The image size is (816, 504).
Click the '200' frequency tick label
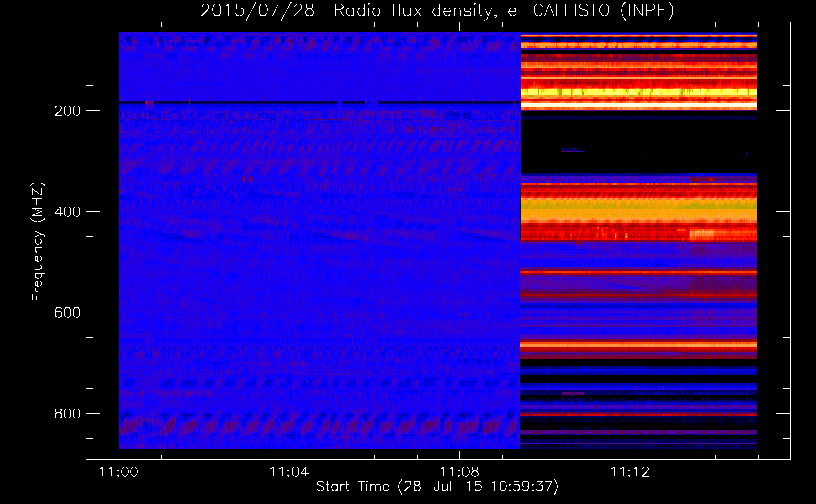click(68, 111)
